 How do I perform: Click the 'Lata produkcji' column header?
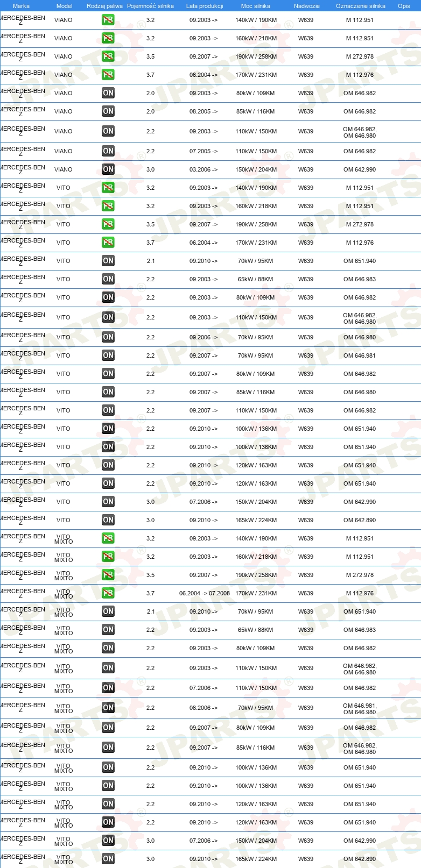click(205, 6)
